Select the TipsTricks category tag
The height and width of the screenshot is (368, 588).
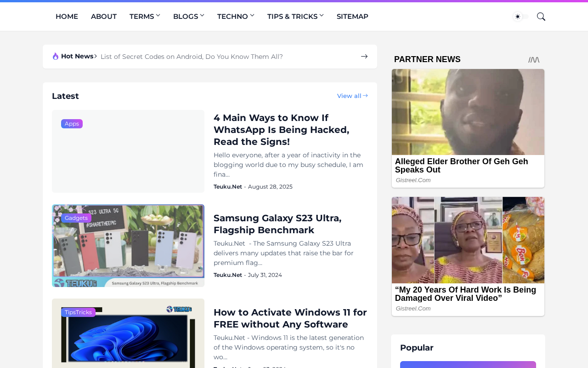tap(78, 312)
